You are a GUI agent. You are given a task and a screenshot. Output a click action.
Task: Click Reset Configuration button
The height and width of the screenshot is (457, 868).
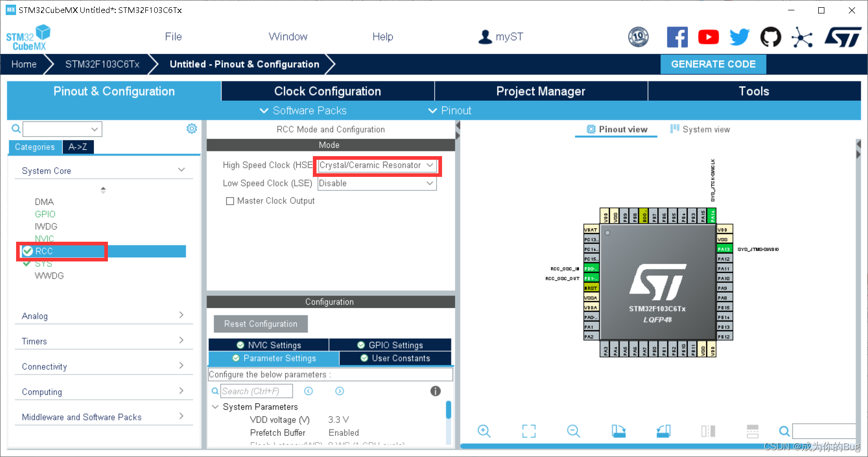(x=260, y=324)
